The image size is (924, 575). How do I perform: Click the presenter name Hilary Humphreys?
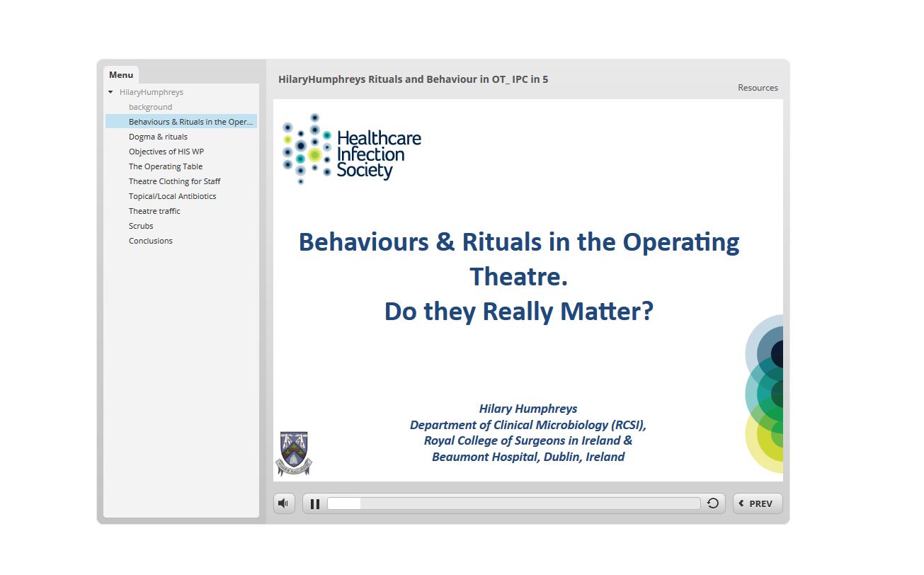(x=528, y=409)
